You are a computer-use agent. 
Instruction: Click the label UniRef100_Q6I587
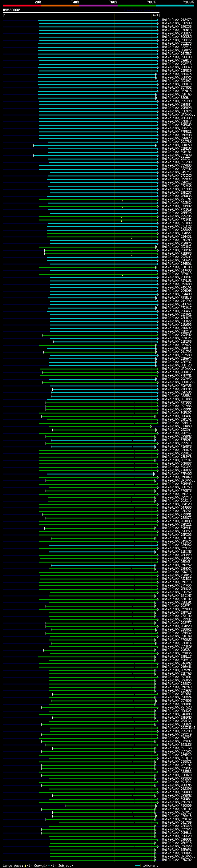177,54
